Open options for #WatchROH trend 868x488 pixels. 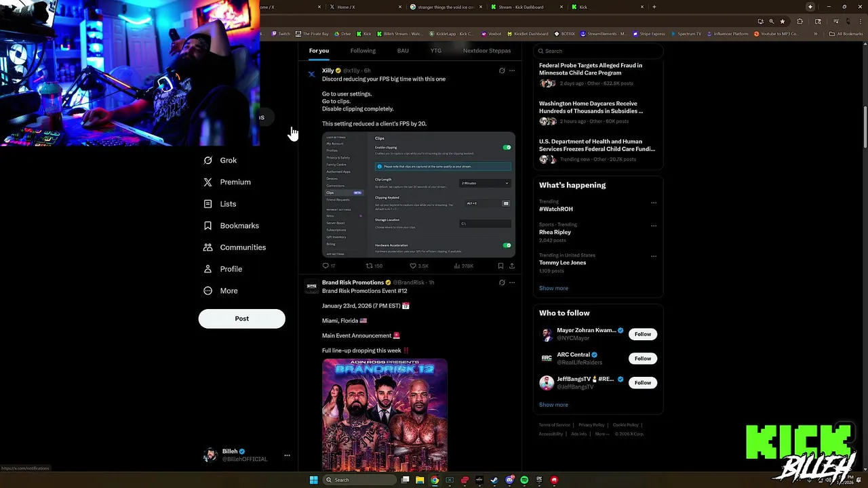(x=654, y=203)
